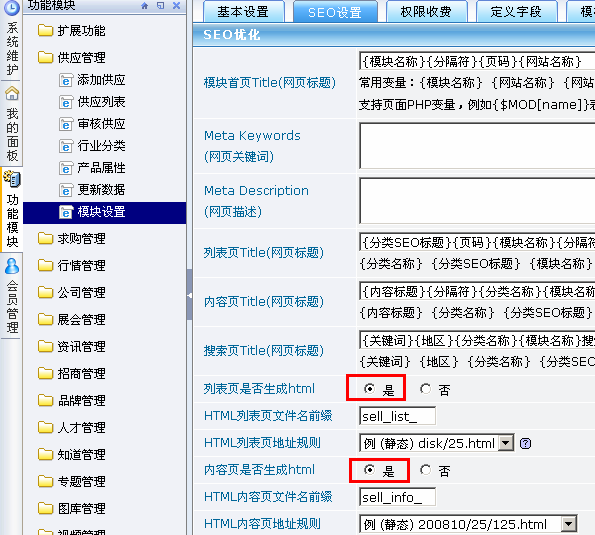Click the help icon beside HTML列表页地址规则
Viewport: 595px width, 535px height.
click(x=525, y=443)
